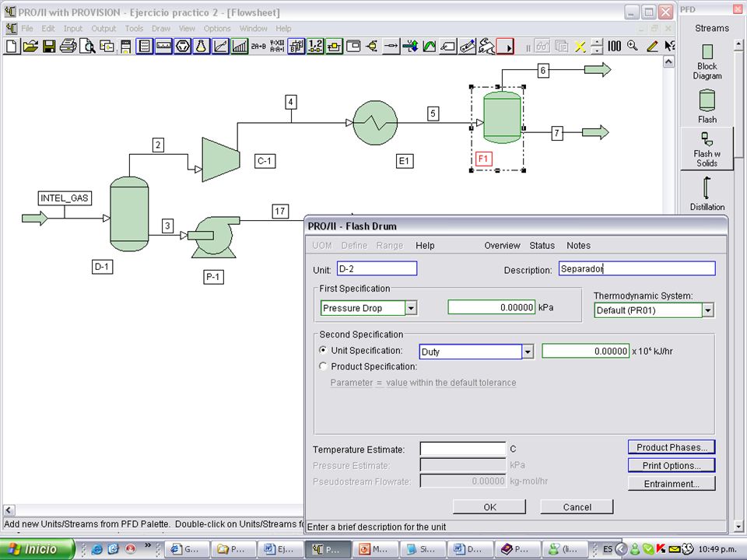Click the Units of Measure ruler icon
747x560 pixels.
[163, 46]
